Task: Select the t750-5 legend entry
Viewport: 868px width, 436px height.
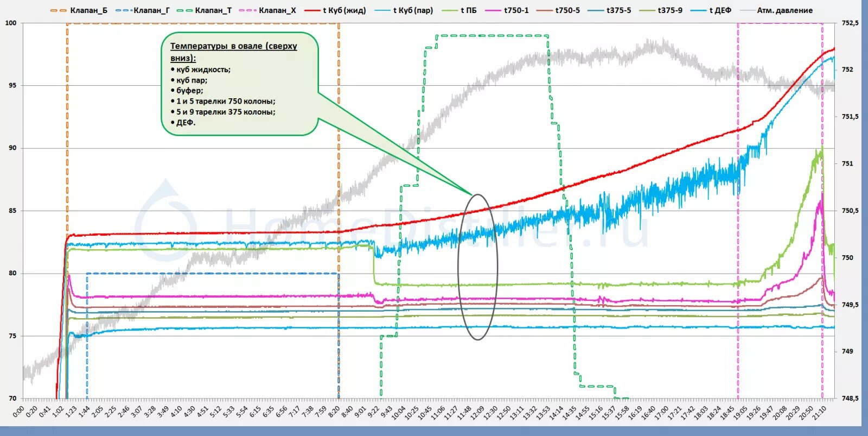Action: pyautogui.click(x=558, y=10)
